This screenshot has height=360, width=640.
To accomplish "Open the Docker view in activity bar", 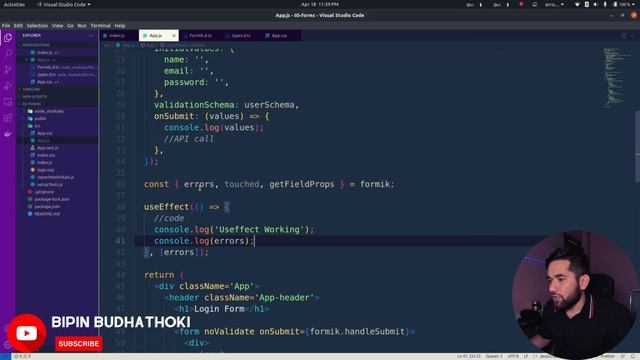I will point(8,134).
